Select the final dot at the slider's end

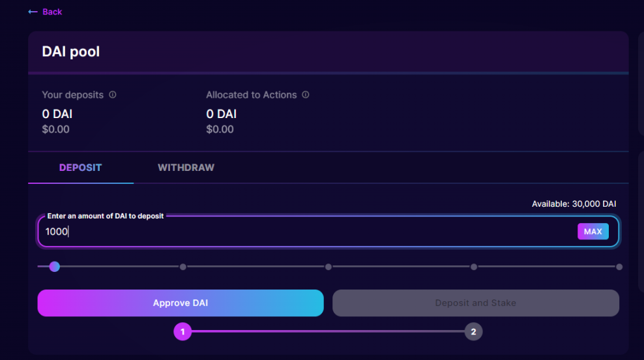tap(619, 267)
